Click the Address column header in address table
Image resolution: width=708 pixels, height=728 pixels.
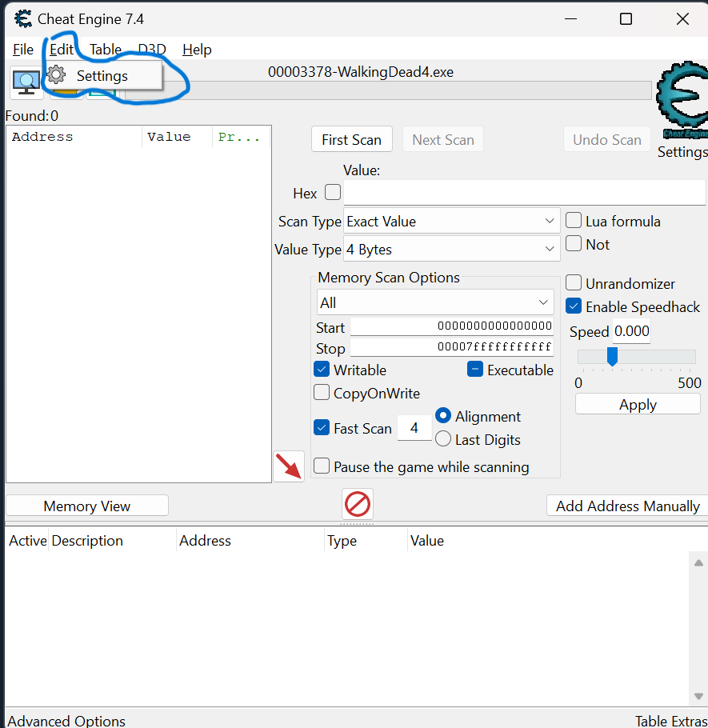250,541
